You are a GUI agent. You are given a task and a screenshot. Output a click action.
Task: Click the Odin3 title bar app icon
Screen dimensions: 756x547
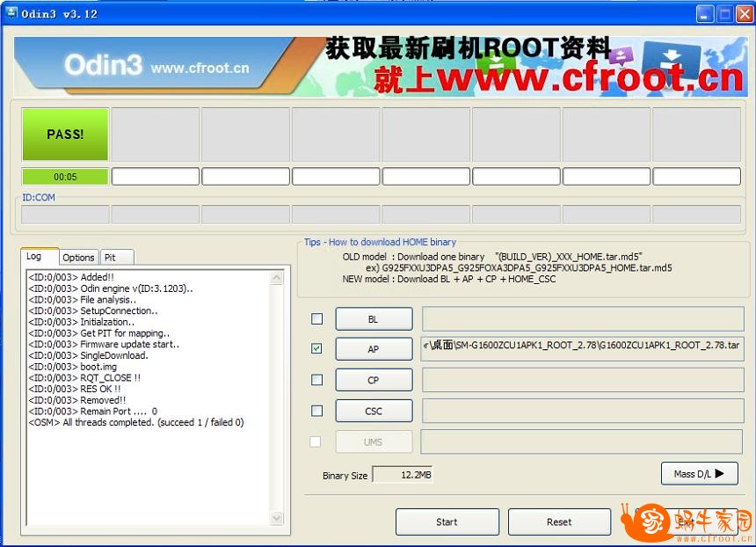[x=11, y=13]
